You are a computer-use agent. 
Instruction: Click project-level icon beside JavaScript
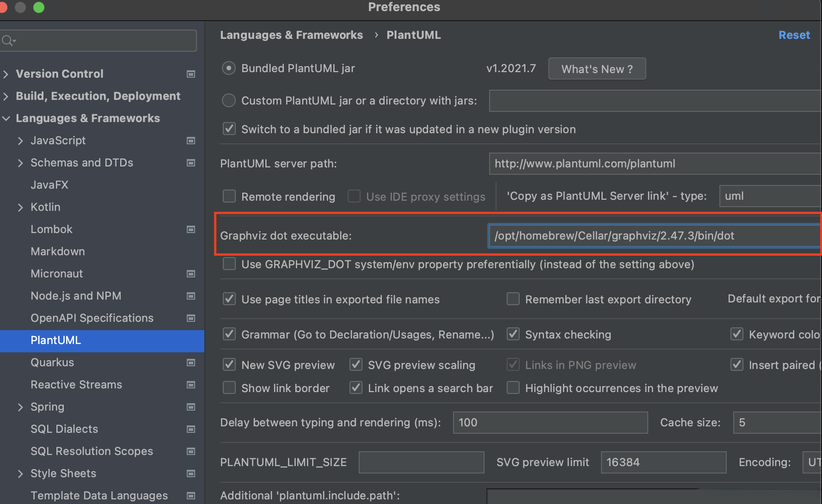[x=190, y=141]
